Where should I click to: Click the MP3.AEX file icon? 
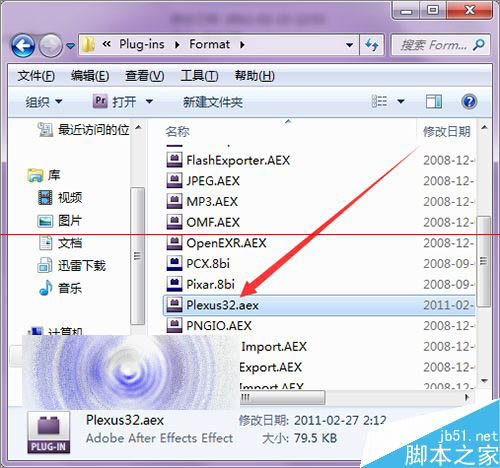coord(174,201)
